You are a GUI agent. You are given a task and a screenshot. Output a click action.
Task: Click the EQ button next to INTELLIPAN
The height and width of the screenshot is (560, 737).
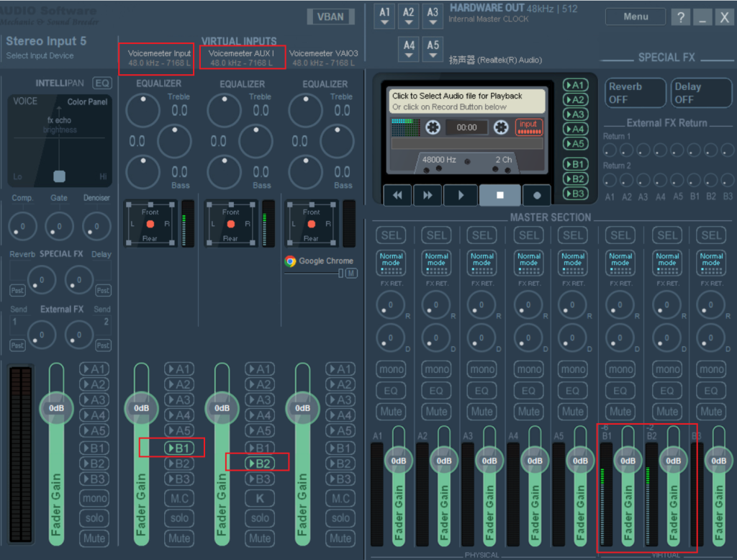click(x=102, y=83)
